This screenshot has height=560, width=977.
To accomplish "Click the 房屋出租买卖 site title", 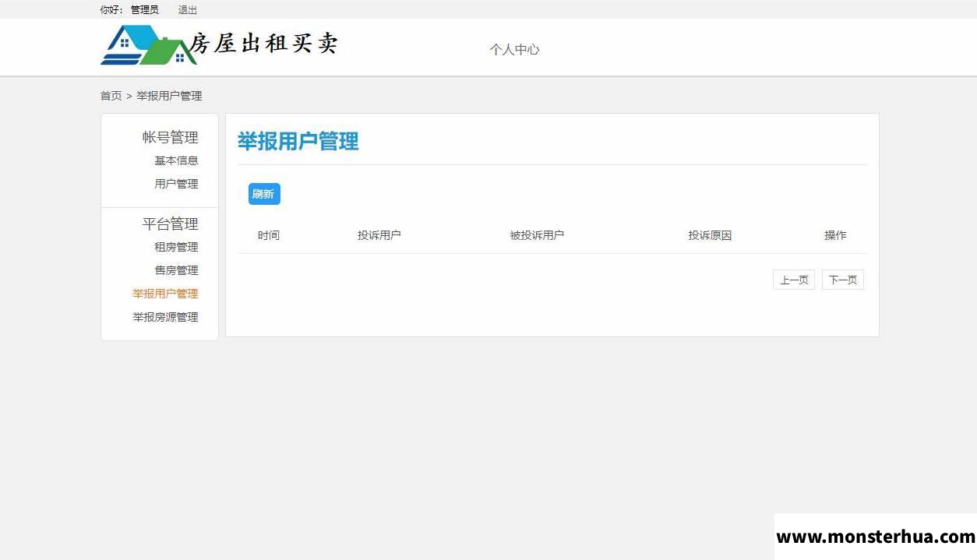I will (264, 43).
